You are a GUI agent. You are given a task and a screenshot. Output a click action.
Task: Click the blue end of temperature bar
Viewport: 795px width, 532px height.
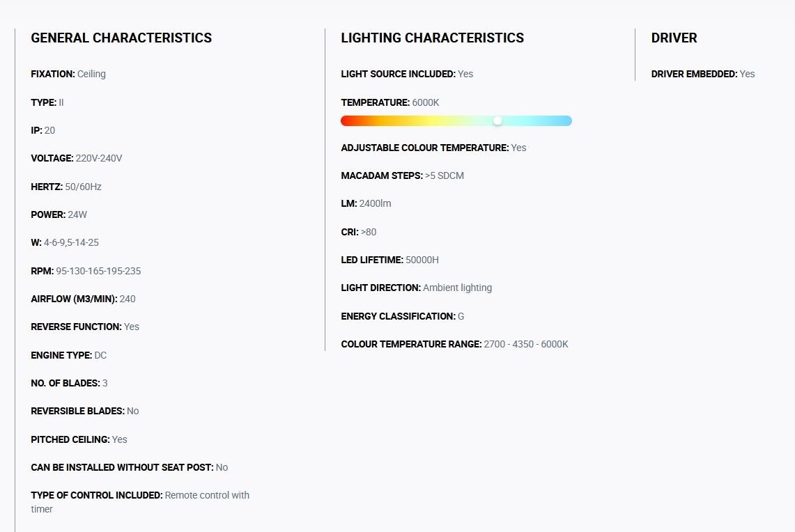(x=565, y=120)
